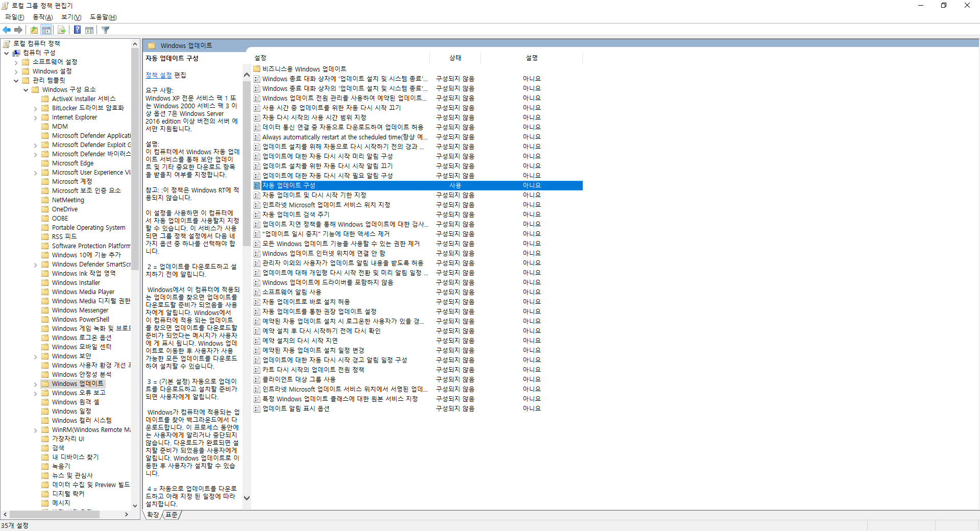Click the Export List toolbar icon
The height and width of the screenshot is (531, 980).
coord(62,30)
